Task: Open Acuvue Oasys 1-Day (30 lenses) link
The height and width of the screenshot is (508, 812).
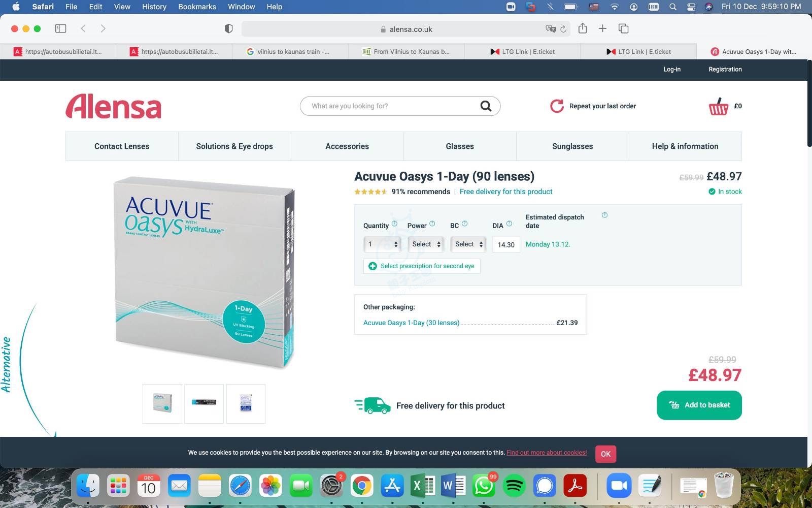Action: (411, 323)
